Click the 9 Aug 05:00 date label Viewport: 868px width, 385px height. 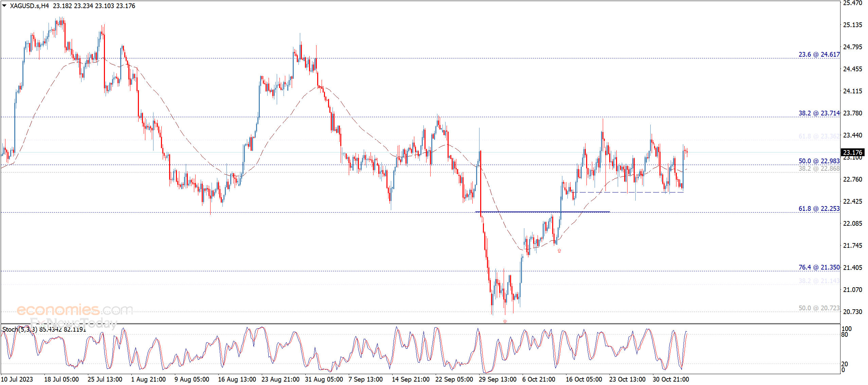tap(192, 379)
